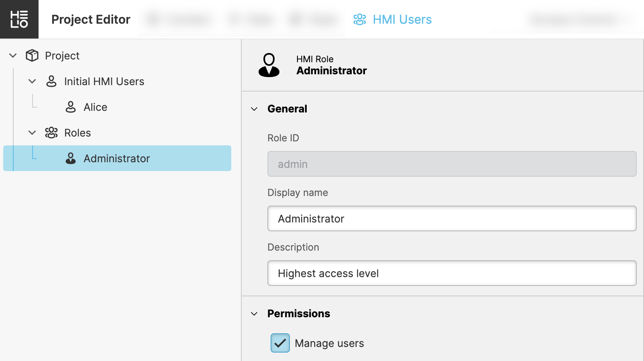Click the Administrator role icon in tree

coord(71,158)
